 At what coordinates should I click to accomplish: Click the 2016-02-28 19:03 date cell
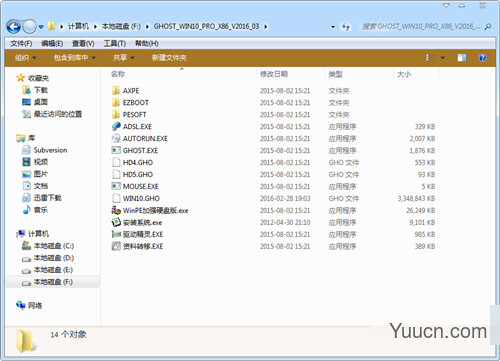(285, 198)
